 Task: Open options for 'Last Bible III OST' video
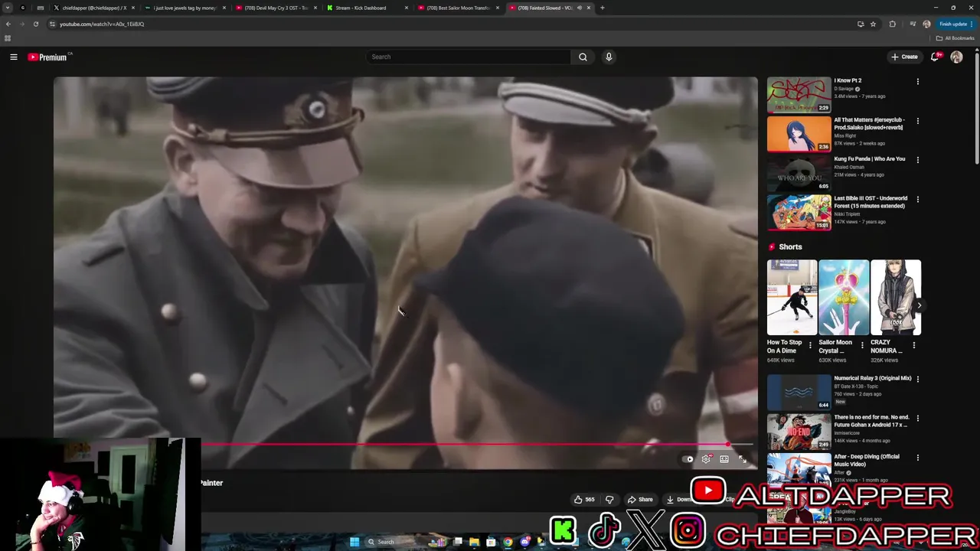coord(918,199)
